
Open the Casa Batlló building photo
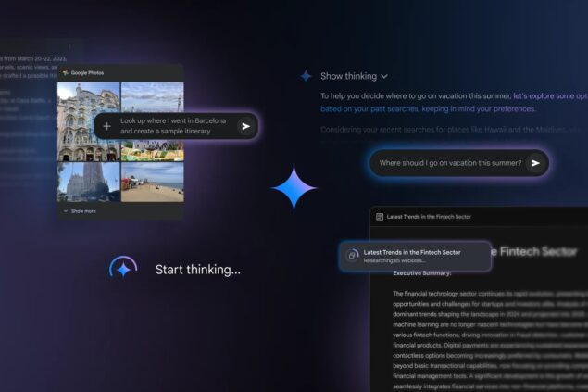tap(89, 121)
